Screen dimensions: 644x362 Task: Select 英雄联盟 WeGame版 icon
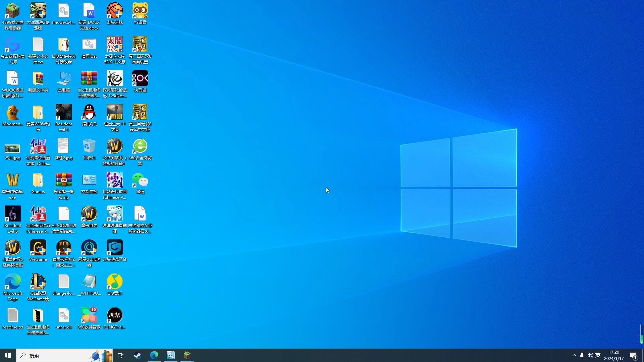[38, 287]
